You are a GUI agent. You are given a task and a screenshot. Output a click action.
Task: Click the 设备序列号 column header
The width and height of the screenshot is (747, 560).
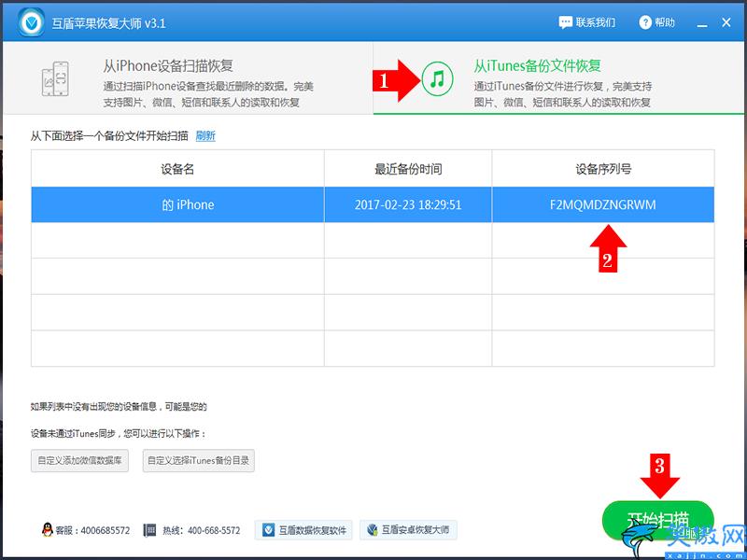[x=603, y=169]
